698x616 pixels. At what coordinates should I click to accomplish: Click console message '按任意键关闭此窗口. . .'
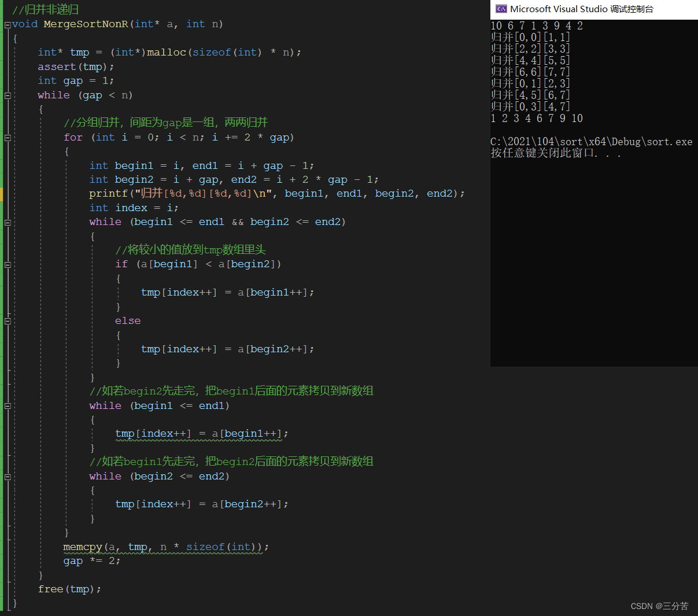pyautogui.click(x=556, y=153)
